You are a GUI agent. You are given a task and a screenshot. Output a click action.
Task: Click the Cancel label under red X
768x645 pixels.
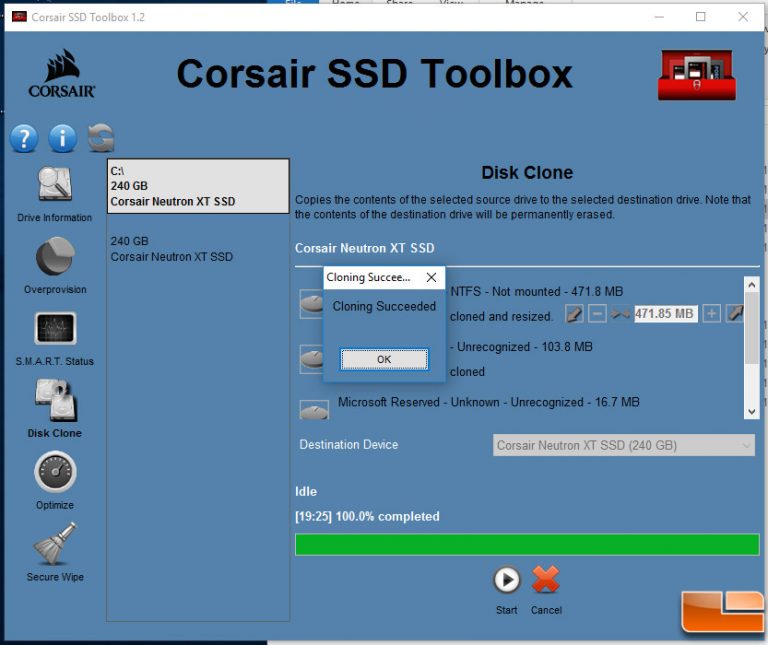click(546, 610)
